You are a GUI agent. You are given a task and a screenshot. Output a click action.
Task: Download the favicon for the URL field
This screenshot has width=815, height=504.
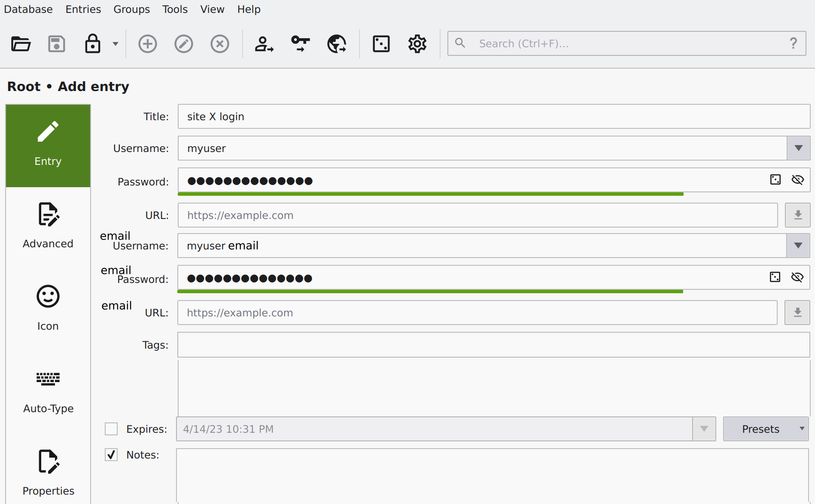(x=797, y=215)
